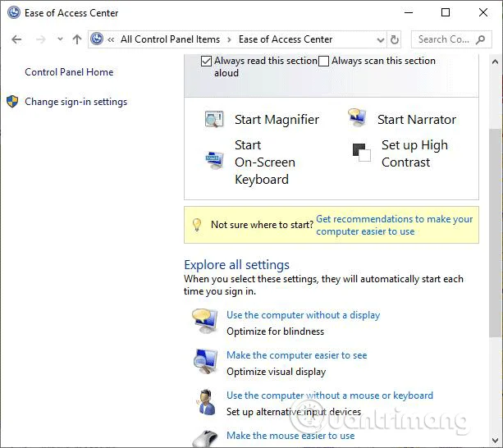Click the scrollbar up arrow

(495, 62)
